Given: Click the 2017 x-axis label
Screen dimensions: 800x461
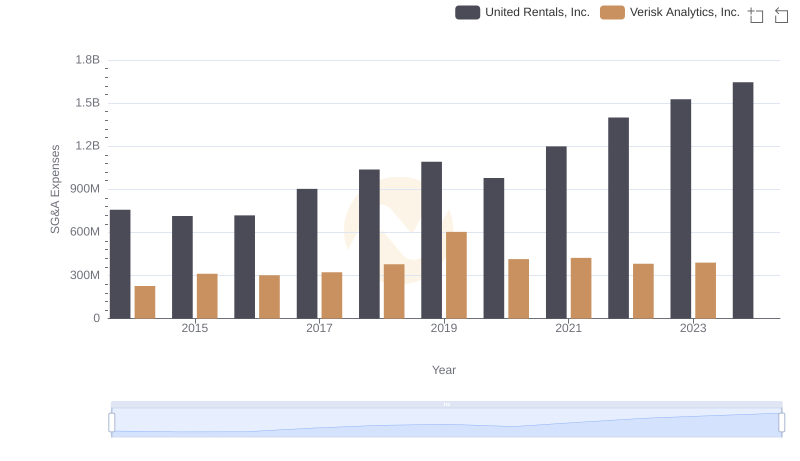Looking at the screenshot, I should click(319, 328).
